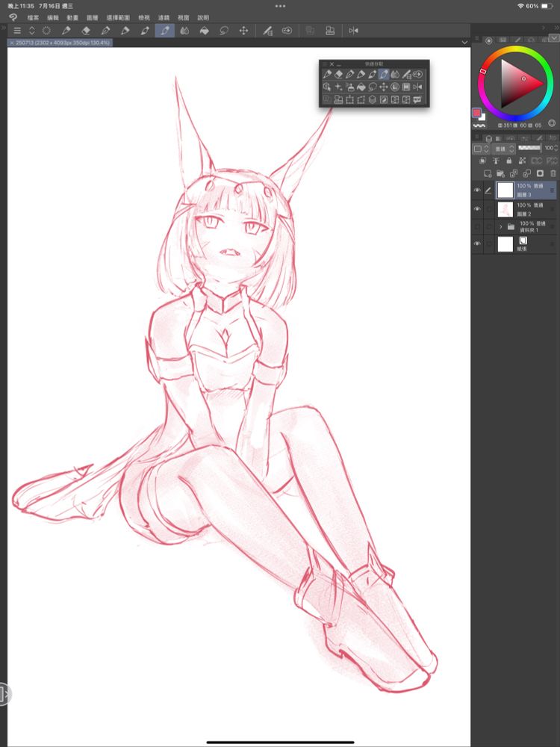Select the Lasso in the Quick Access palette
This screenshot has height=747, width=560.
pyautogui.click(x=373, y=87)
